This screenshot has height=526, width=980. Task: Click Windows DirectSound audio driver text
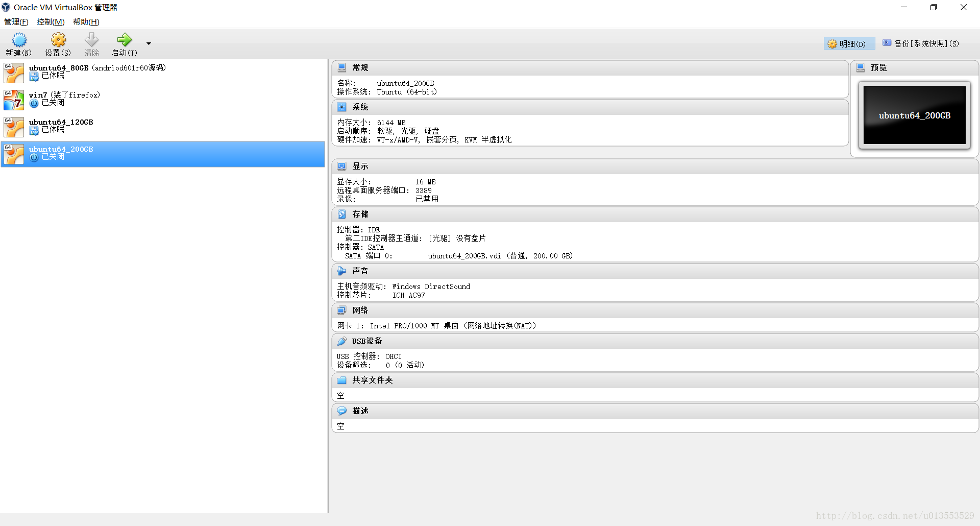point(431,286)
